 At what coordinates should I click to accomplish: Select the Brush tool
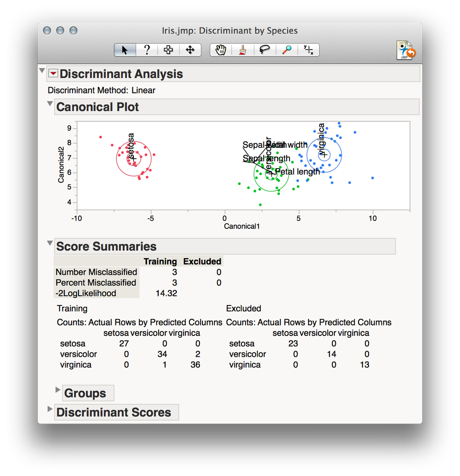coord(242,50)
